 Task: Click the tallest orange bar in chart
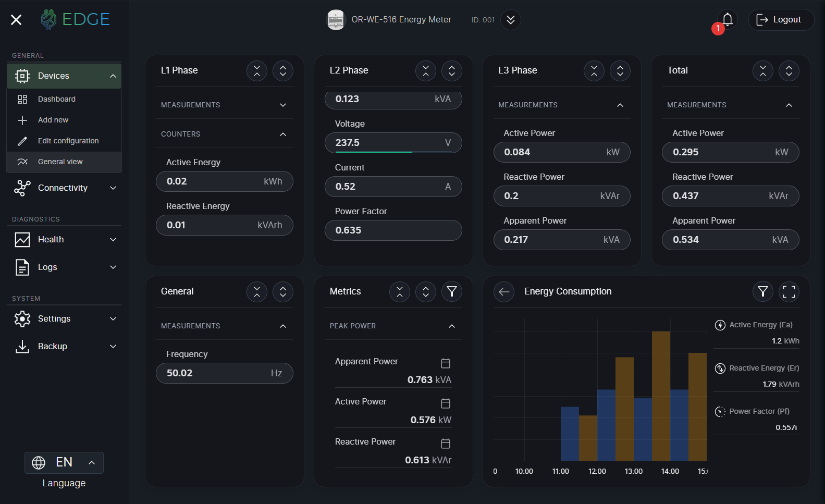coord(661,396)
